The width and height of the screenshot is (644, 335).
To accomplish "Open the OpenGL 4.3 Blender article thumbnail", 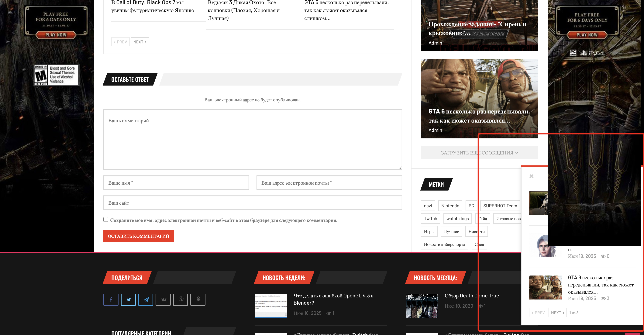I will (271, 306).
